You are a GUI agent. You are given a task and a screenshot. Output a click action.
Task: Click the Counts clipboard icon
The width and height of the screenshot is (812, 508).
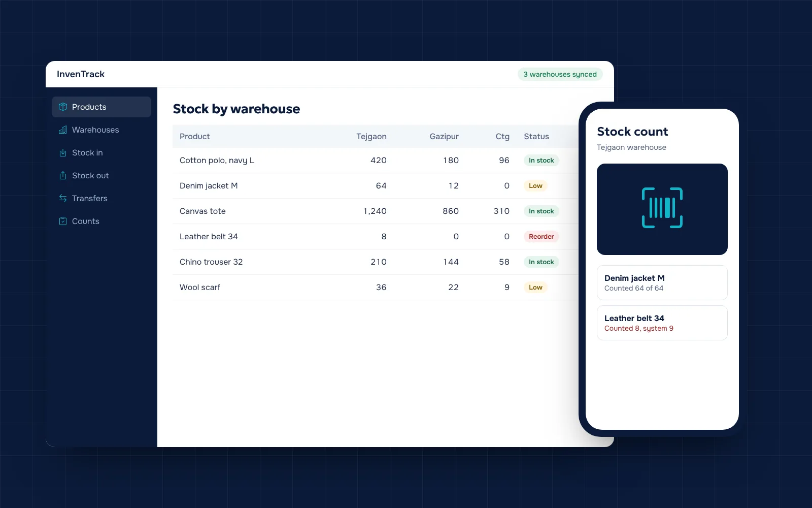pos(63,221)
